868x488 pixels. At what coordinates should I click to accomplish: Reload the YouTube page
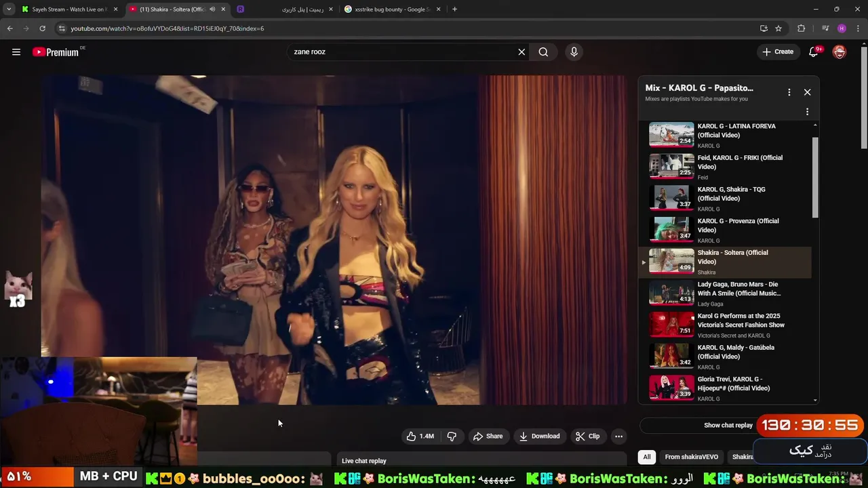[x=42, y=28]
